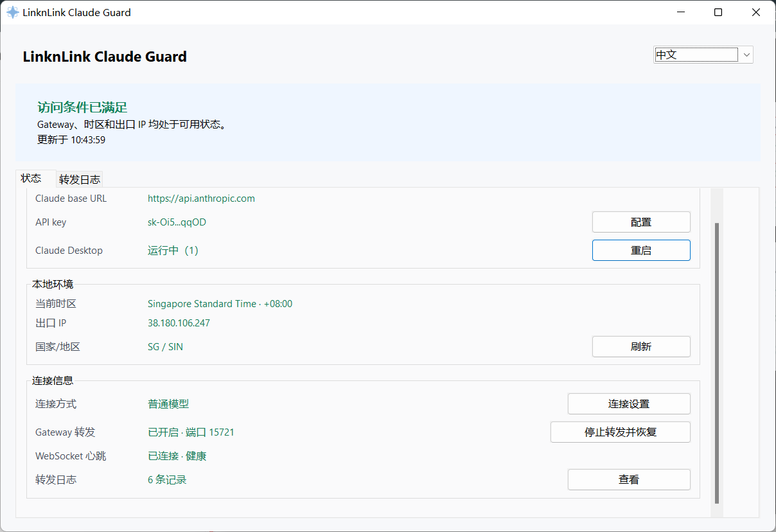Click the https://api.anthropic.com URL value
The image size is (776, 532).
click(x=201, y=199)
